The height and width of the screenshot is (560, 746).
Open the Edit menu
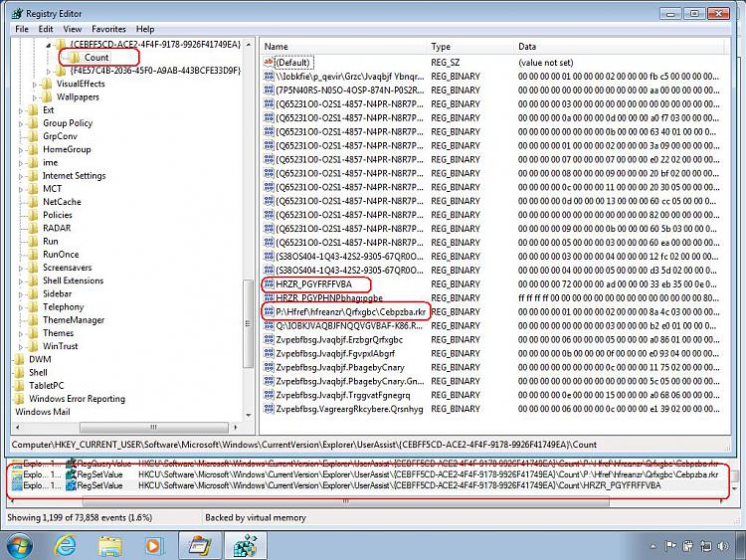pyautogui.click(x=46, y=29)
